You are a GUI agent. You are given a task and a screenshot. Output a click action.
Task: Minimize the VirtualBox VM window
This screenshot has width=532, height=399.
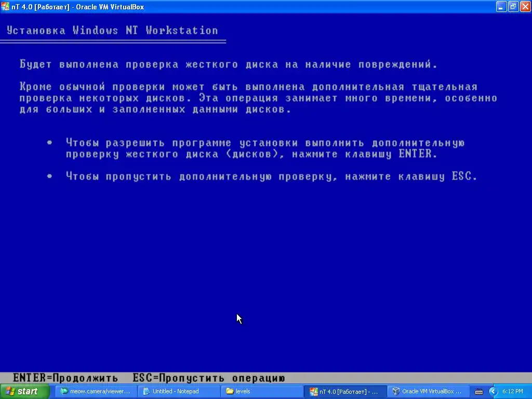[x=501, y=6]
